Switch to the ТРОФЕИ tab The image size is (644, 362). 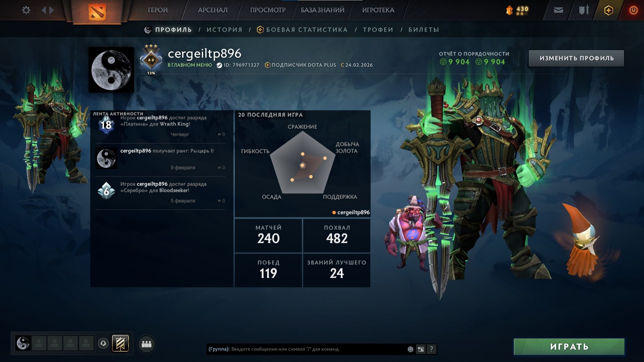(x=378, y=30)
